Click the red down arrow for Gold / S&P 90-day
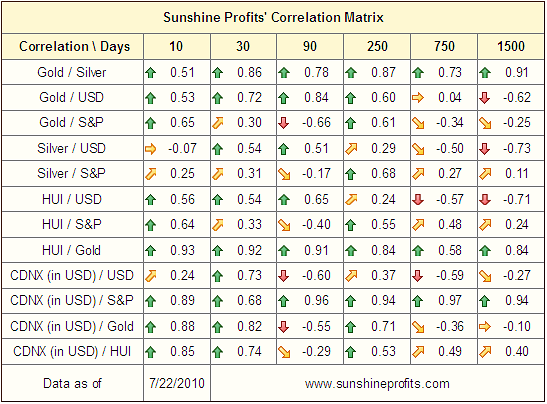Screen dimensions: 547x404 coord(284,123)
